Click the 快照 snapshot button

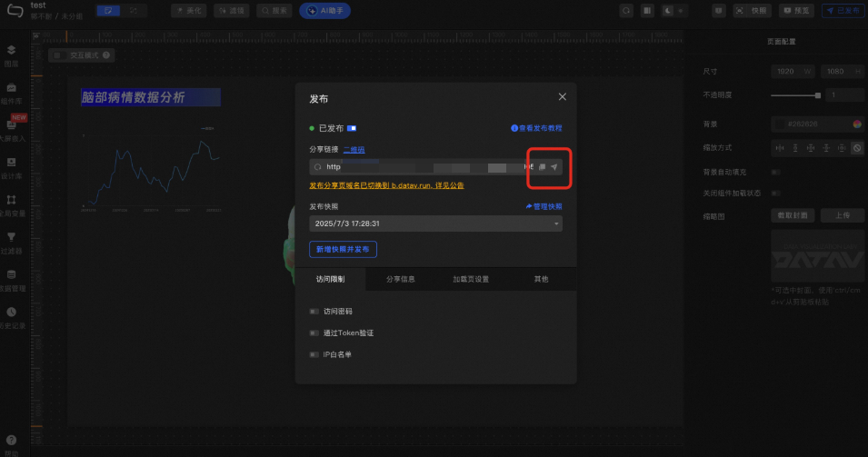(752, 11)
